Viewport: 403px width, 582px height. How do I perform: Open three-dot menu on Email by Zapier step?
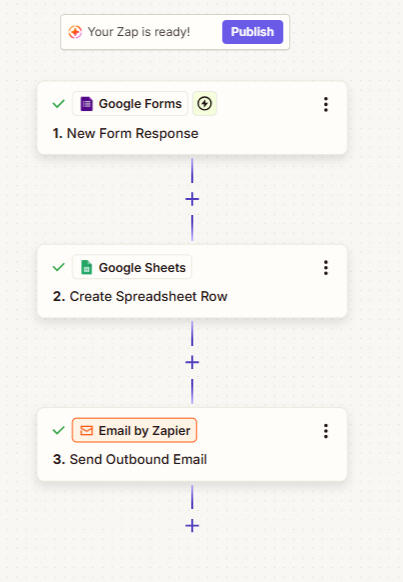tap(326, 431)
